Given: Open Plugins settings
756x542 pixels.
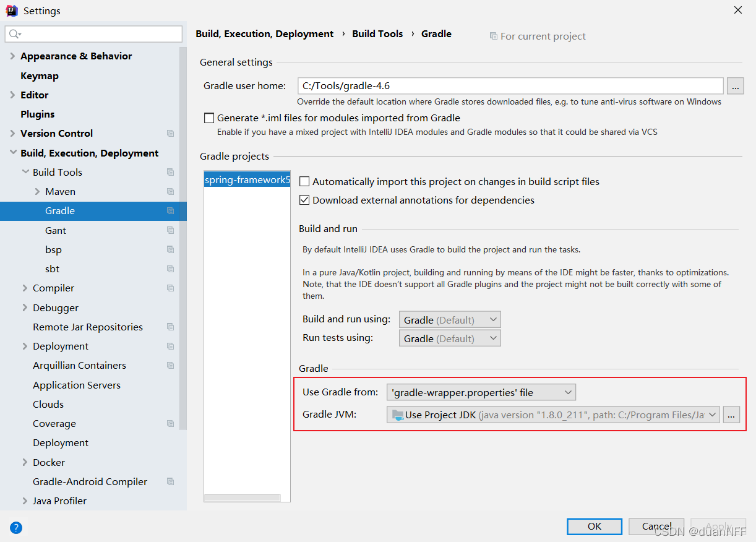Looking at the screenshot, I should (x=38, y=114).
